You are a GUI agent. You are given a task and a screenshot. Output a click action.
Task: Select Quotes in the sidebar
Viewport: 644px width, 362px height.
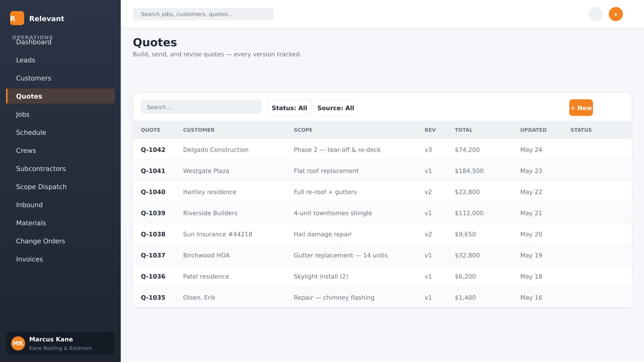(x=60, y=96)
